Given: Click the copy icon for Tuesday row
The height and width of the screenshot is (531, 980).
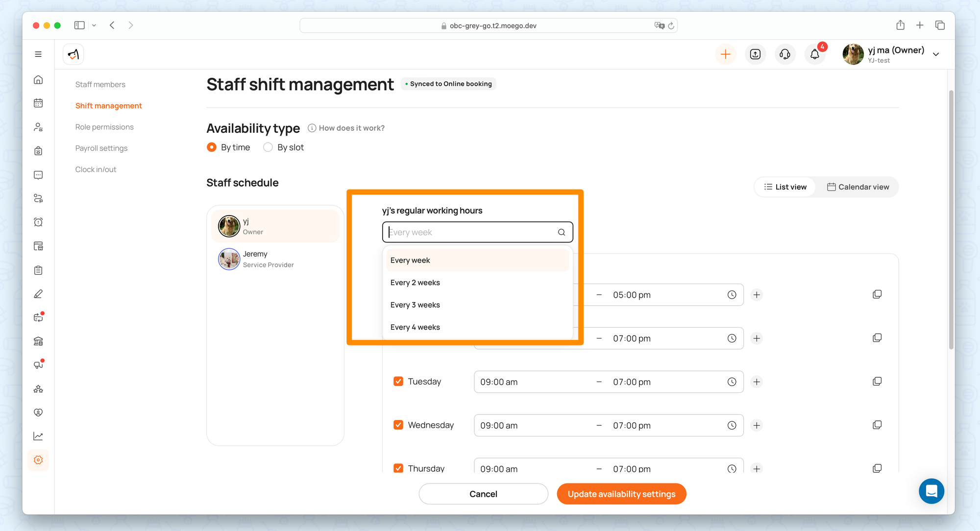Looking at the screenshot, I should point(877,382).
